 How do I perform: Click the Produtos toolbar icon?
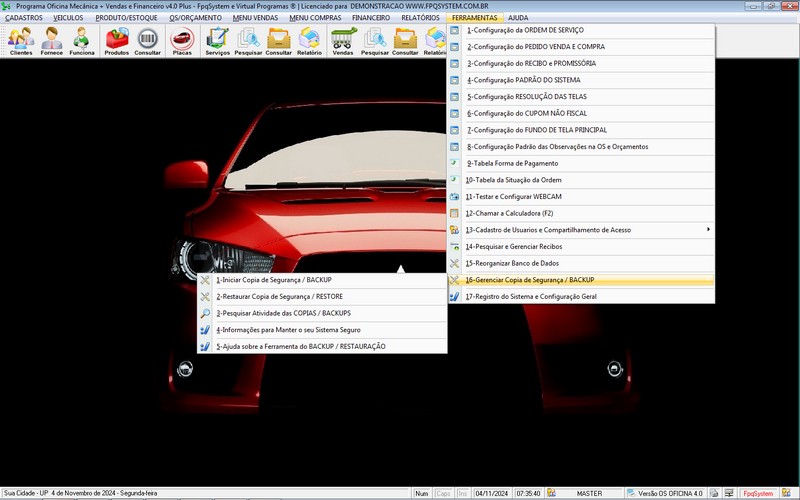pos(116,40)
